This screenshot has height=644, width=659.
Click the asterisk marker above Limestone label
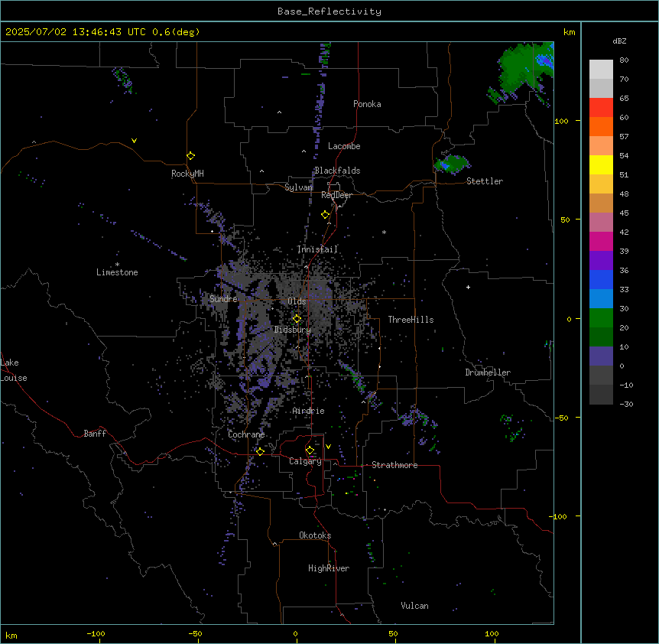[117, 265]
